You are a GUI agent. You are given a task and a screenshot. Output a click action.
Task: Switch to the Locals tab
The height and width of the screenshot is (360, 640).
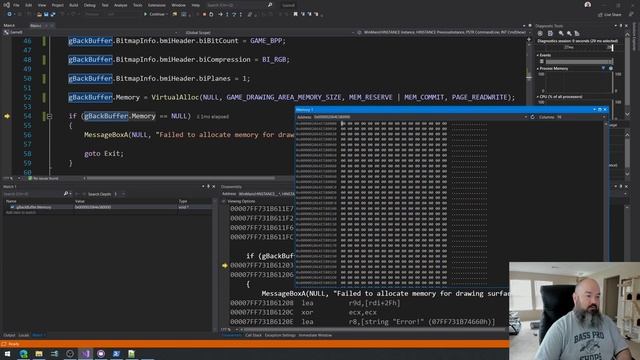24,336
